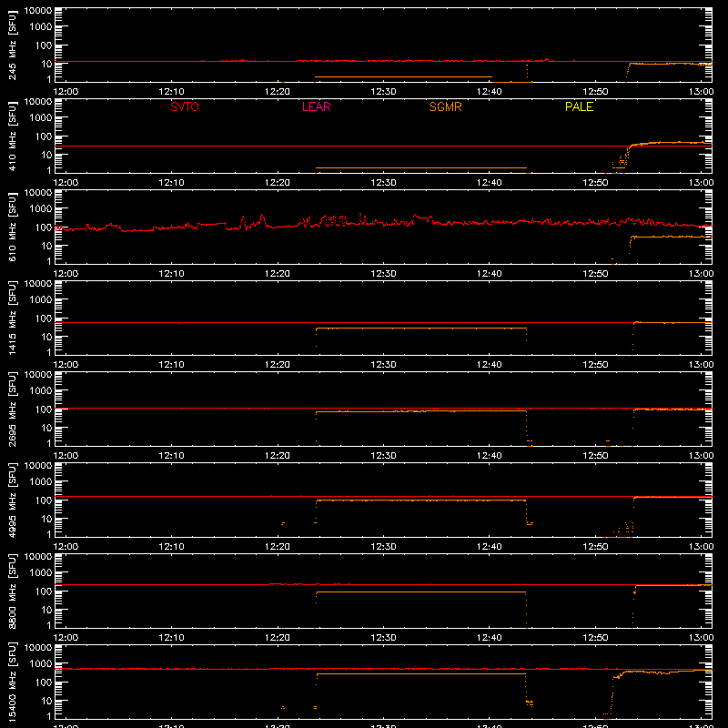The height and width of the screenshot is (728, 728).
Task: Click the orange SGMR station label
Action: tap(445, 106)
